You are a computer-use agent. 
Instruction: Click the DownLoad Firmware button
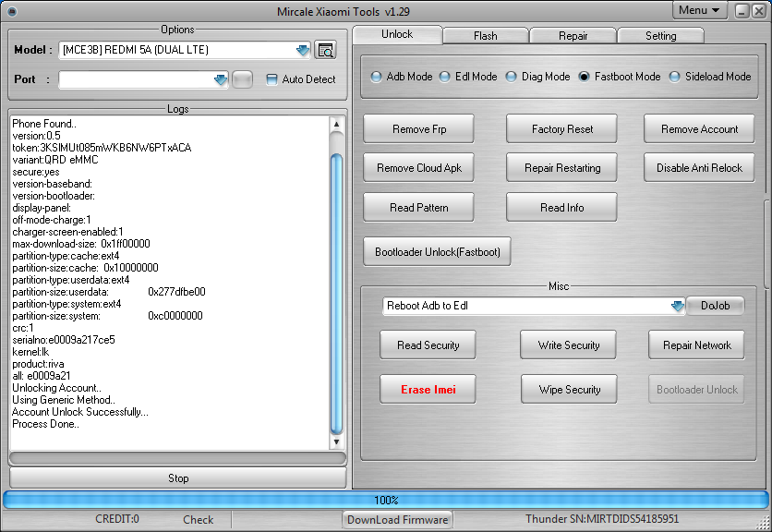397,520
